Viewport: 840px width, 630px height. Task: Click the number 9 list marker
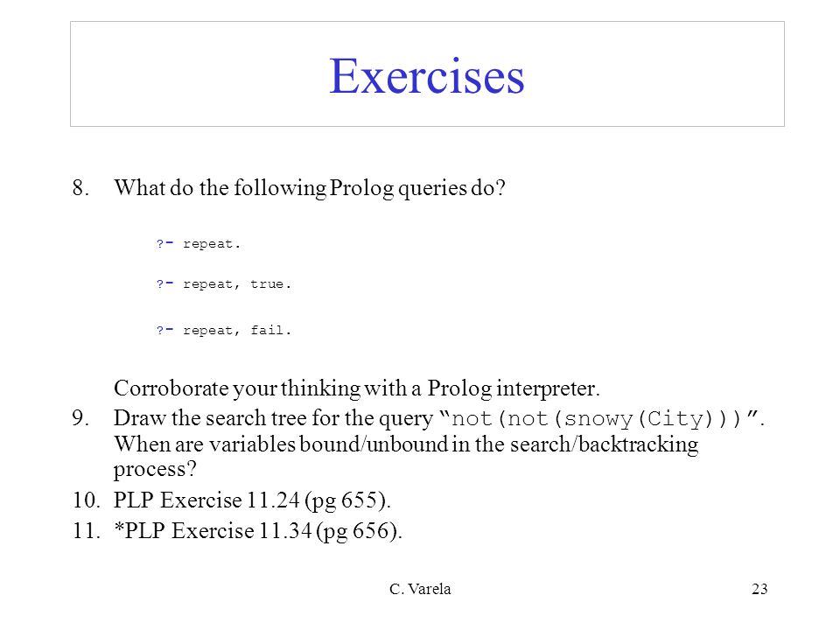point(80,418)
